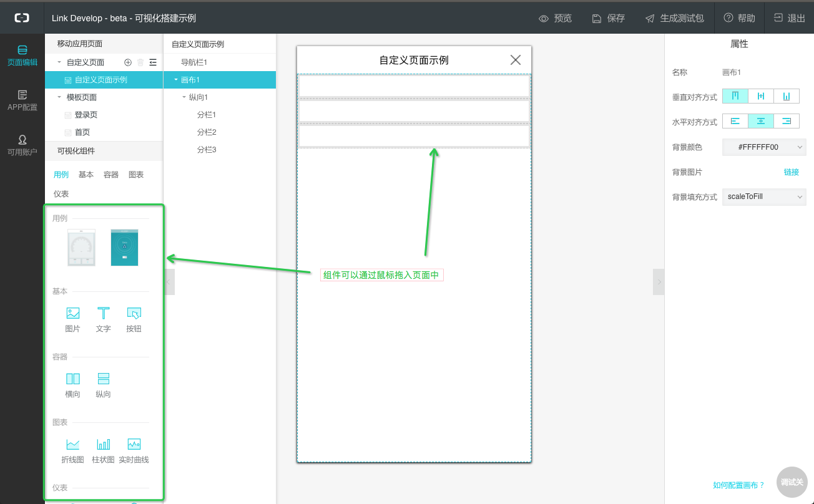814x504 pixels.
Task: Set vertical alignment to top
Action: (735, 96)
